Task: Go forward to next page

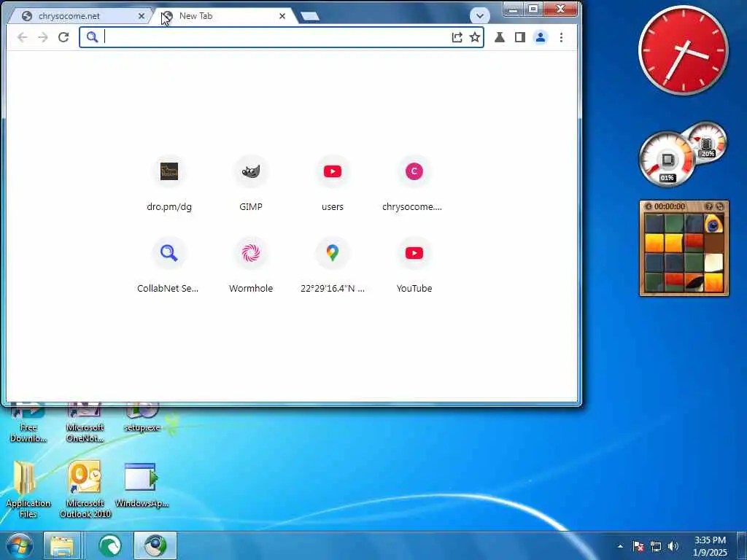Action: (43, 37)
